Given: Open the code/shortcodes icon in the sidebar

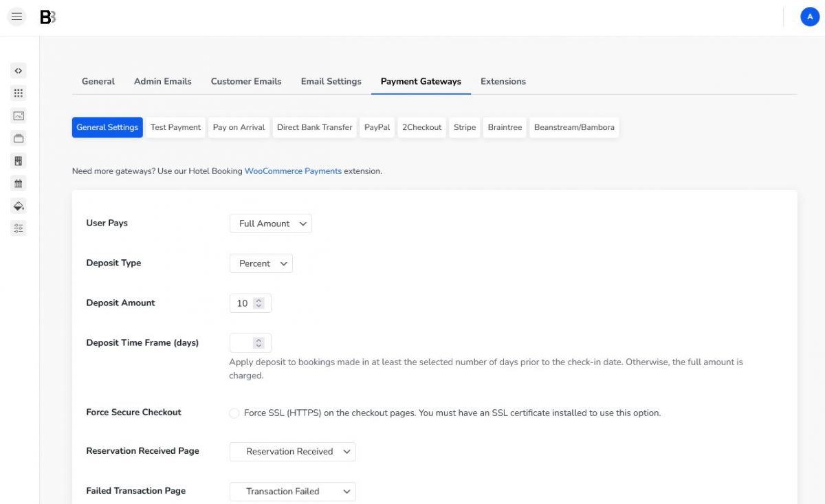Looking at the screenshot, I should click(18, 70).
